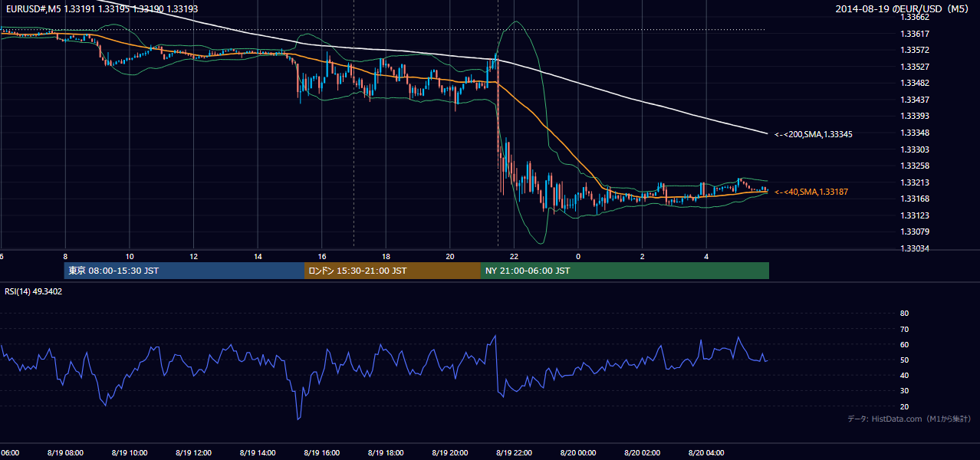Click price axis value 1.33348
Viewport: 980px width, 460px height.
915,133
